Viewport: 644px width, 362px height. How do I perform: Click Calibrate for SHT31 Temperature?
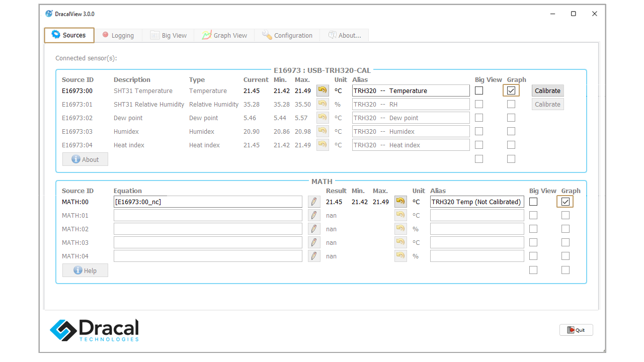(547, 91)
